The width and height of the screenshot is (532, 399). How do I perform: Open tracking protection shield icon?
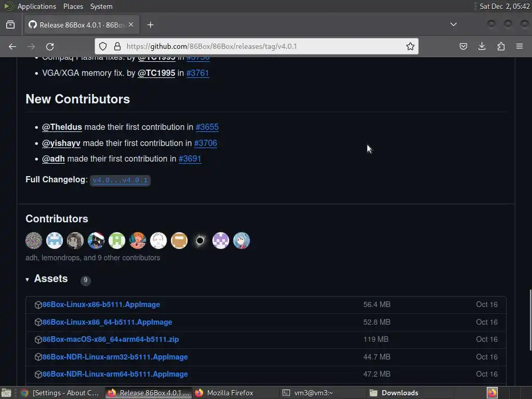103,46
